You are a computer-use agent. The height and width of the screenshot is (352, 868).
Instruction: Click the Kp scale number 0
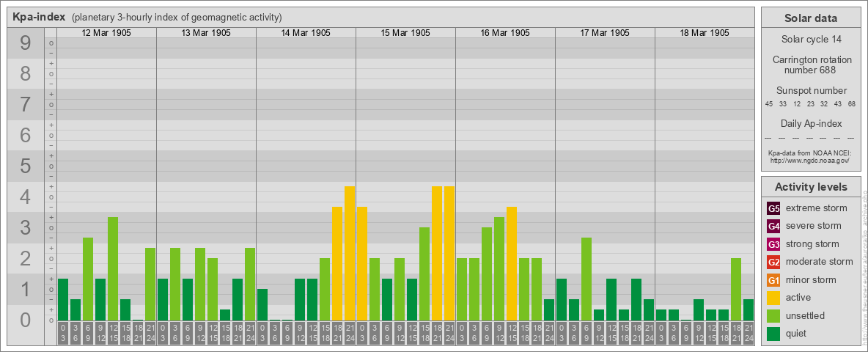tap(25, 320)
